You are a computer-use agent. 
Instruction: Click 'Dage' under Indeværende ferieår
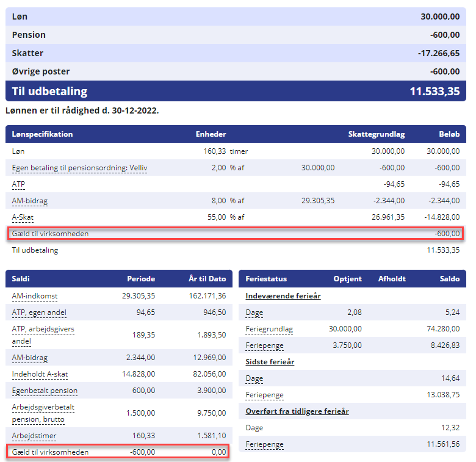pyautogui.click(x=254, y=312)
